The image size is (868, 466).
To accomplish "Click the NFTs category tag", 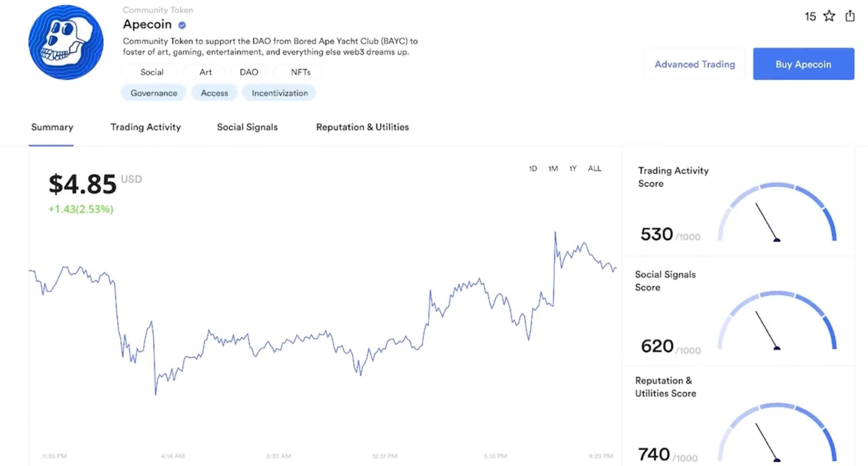I will pyautogui.click(x=301, y=72).
